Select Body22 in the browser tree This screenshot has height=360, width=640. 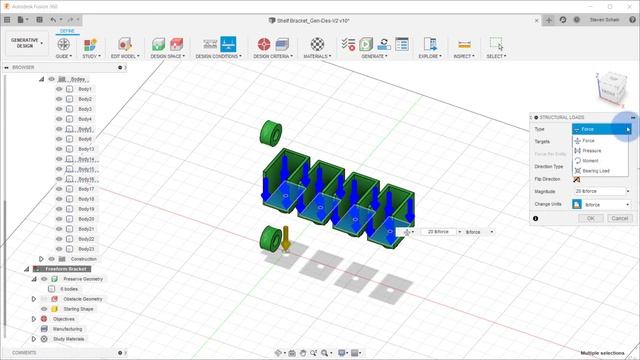coord(86,239)
